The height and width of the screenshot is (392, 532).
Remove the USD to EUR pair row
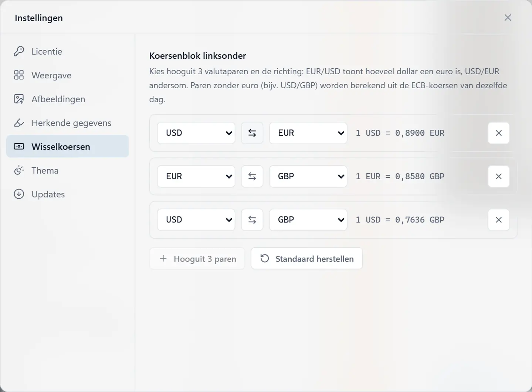pos(498,133)
